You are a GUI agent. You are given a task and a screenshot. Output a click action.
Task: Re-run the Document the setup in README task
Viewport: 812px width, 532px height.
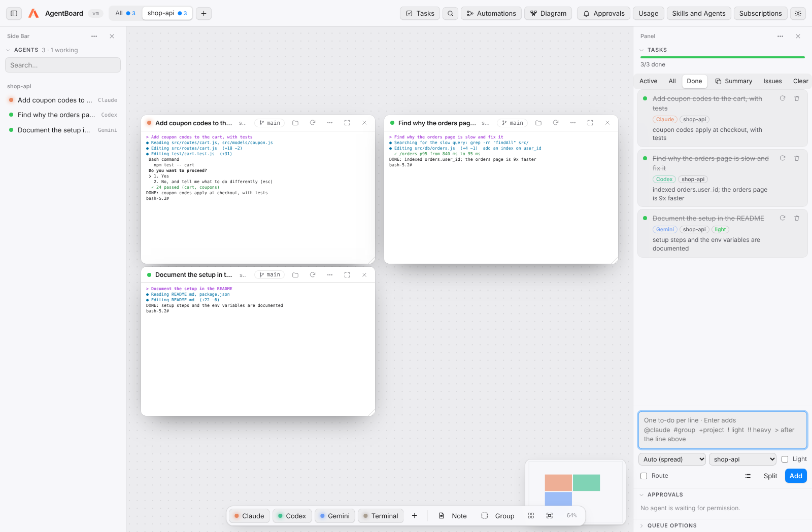coord(783,218)
